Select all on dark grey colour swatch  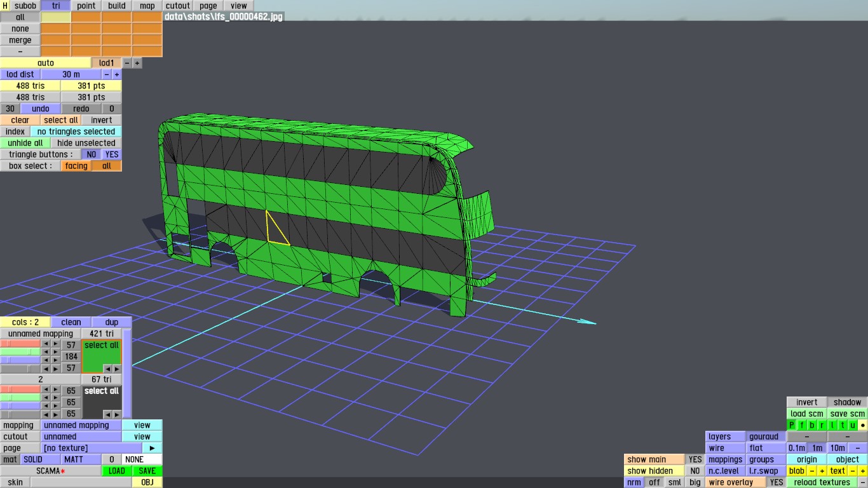(x=102, y=391)
